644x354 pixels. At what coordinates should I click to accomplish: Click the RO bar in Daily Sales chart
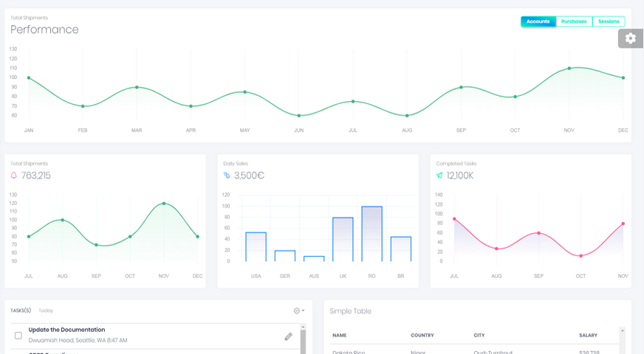(371, 234)
